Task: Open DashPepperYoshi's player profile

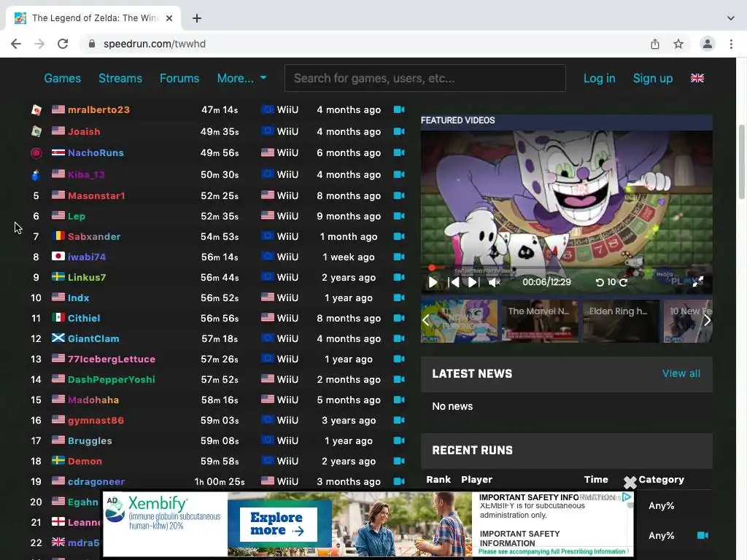Action: (x=112, y=379)
